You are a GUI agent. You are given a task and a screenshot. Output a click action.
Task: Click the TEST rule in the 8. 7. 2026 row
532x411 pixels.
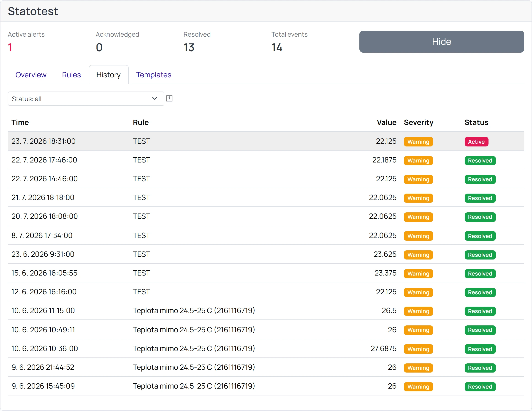pyautogui.click(x=141, y=235)
